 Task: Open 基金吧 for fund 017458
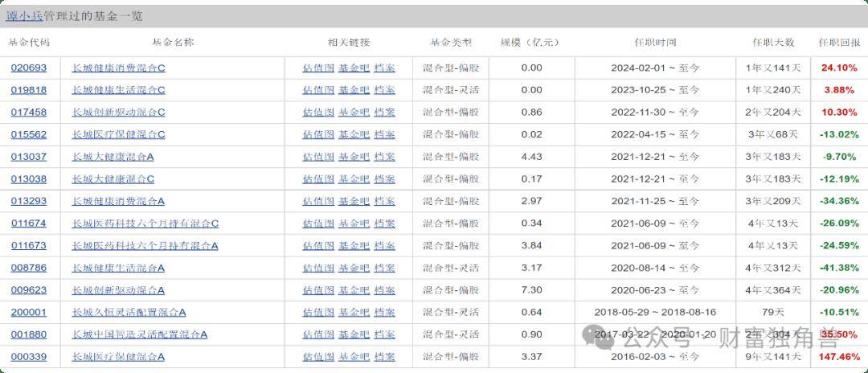tap(354, 113)
